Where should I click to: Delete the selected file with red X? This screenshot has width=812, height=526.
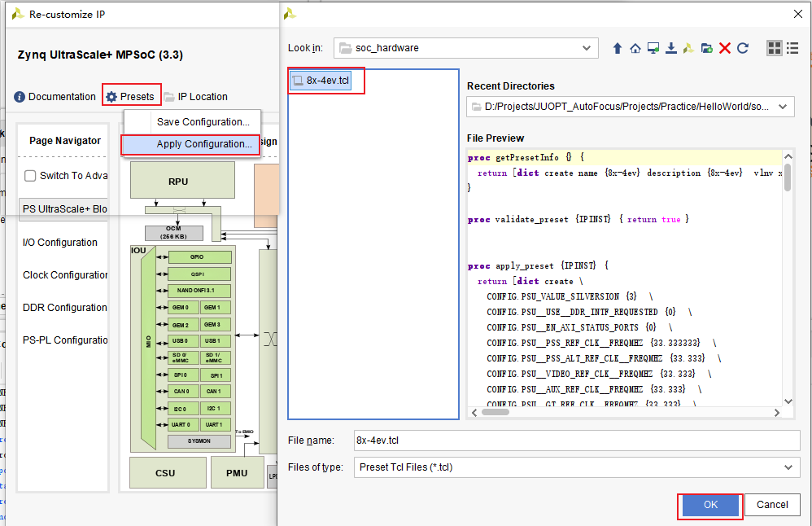click(725, 48)
